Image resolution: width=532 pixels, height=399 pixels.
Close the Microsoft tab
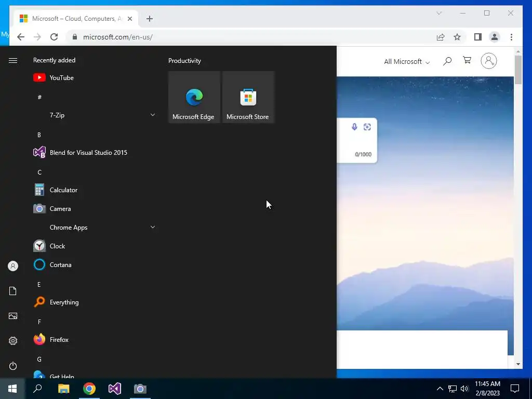click(x=129, y=19)
